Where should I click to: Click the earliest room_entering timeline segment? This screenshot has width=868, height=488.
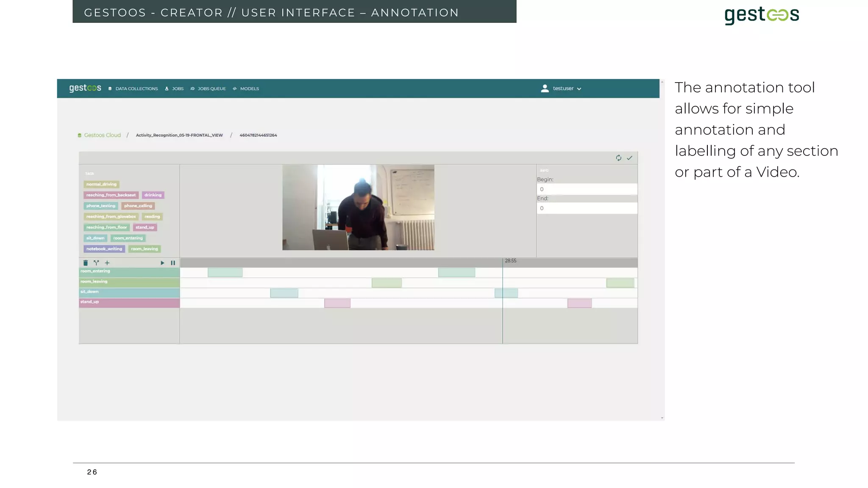tap(225, 272)
